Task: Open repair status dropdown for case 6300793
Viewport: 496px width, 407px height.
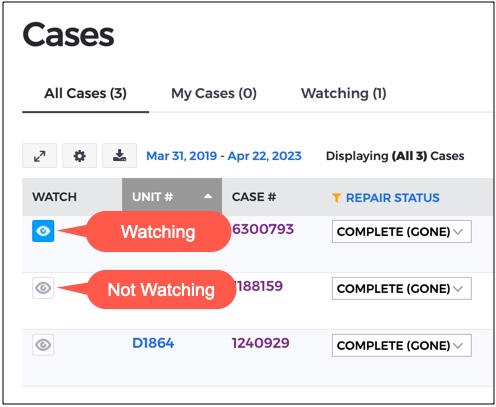Action: [x=402, y=232]
